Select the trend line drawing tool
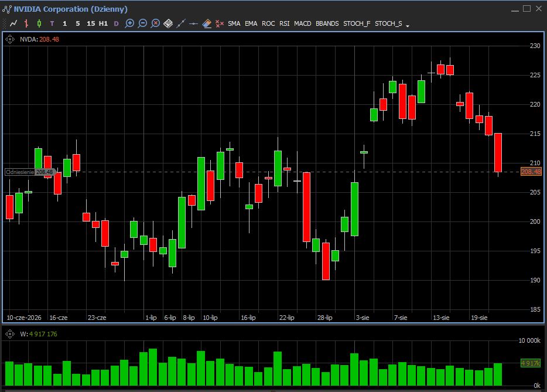This screenshot has height=392, width=547. coord(181,23)
